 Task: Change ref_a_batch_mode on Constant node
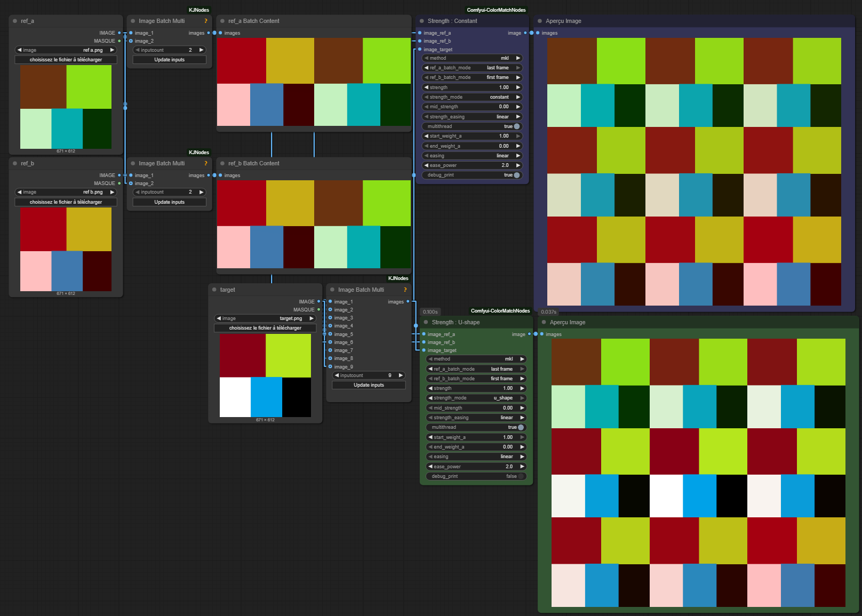[x=472, y=68]
